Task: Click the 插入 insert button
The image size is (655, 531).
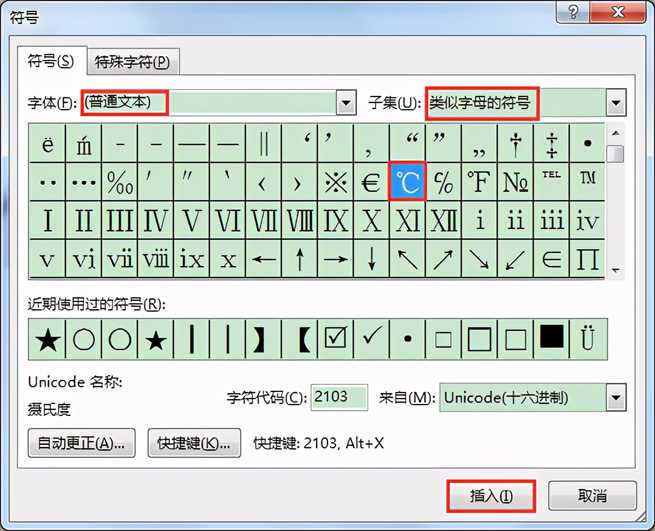Action: [491, 495]
